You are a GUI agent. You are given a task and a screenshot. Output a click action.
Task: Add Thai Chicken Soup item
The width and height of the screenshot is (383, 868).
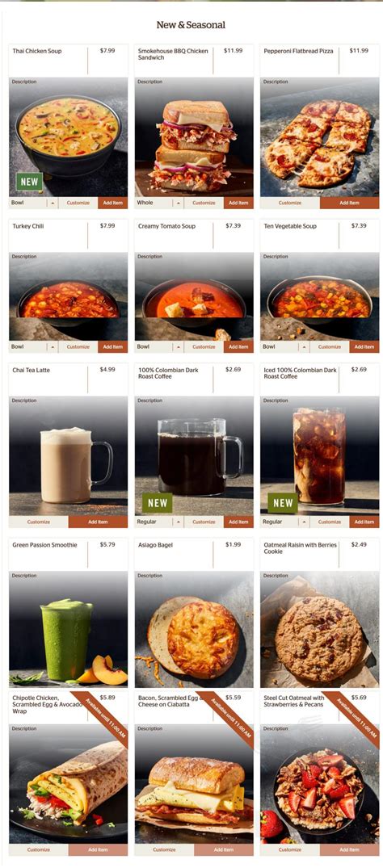point(112,203)
